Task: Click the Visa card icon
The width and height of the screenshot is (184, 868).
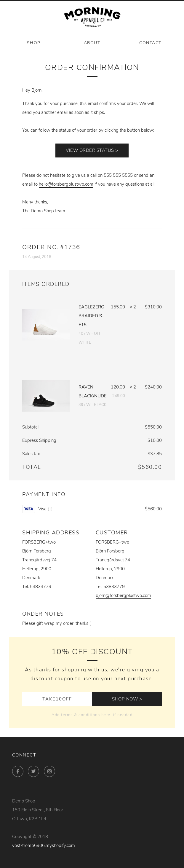Action: 28,509
